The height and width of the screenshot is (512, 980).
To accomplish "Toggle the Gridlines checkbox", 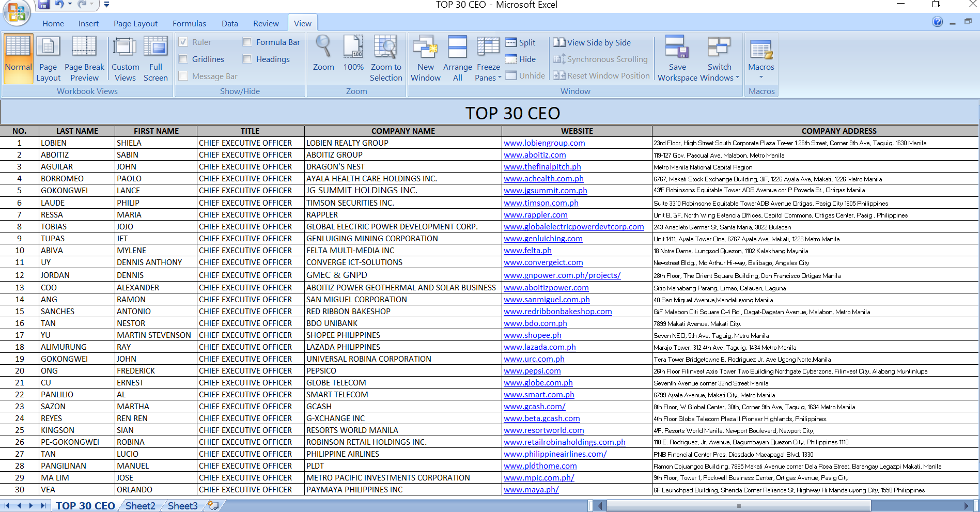I will (x=183, y=59).
